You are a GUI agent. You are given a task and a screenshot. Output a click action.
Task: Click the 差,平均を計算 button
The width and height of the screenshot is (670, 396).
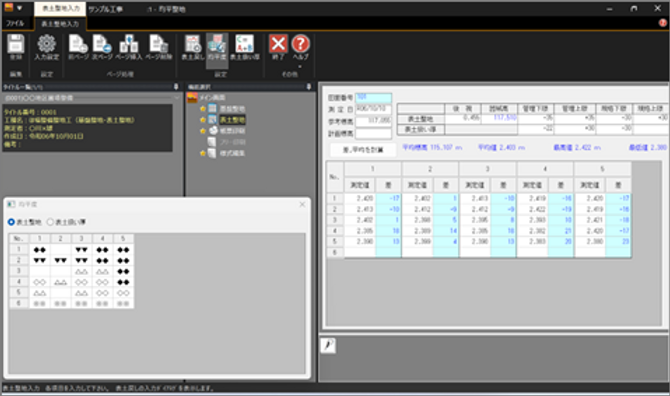coord(363,150)
